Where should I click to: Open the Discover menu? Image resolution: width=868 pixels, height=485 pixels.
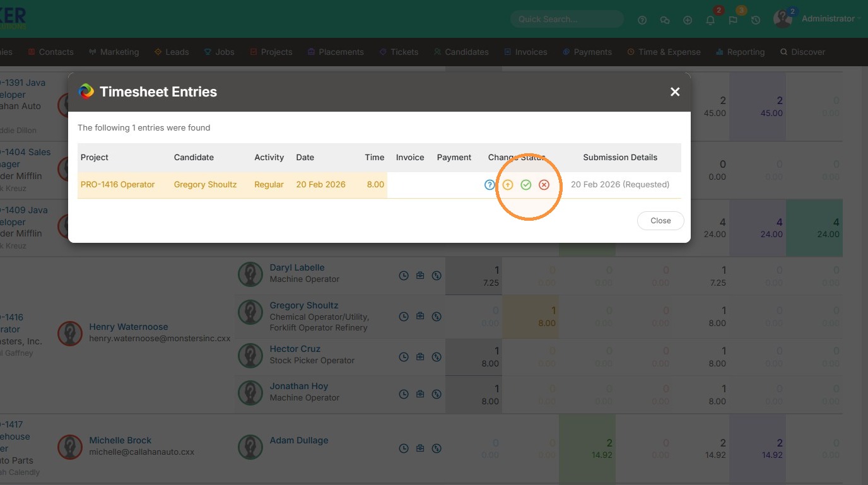(802, 52)
